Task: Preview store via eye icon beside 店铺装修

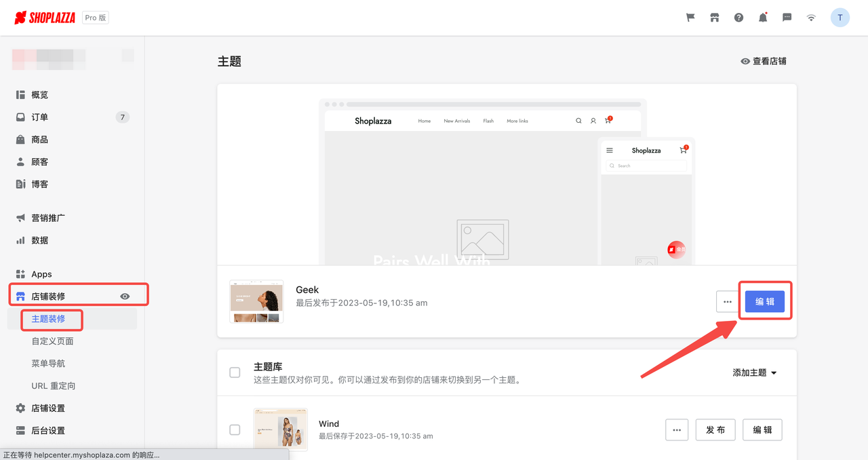Action: pyautogui.click(x=125, y=296)
